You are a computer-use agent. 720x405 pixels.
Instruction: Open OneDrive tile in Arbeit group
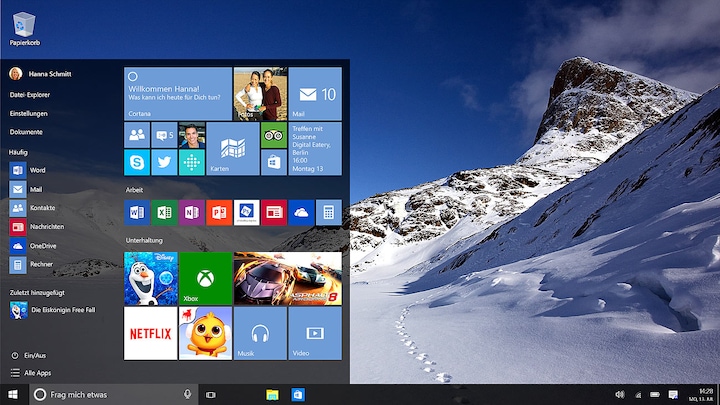(301, 212)
